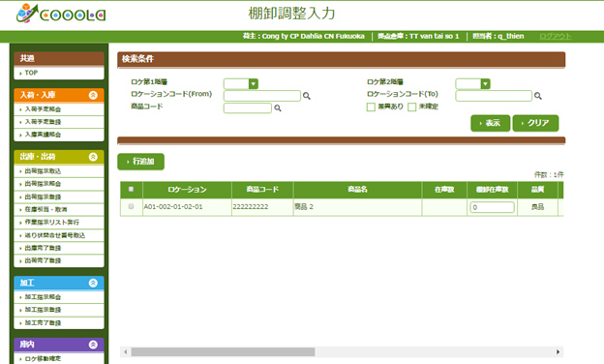Select the row checkbox for A01-002-01-02-01

[131, 206]
